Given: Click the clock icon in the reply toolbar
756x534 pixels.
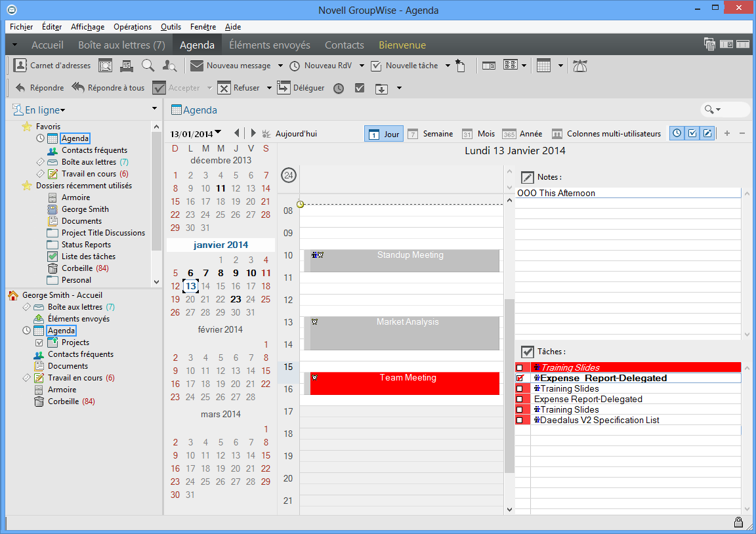Looking at the screenshot, I should click(339, 88).
